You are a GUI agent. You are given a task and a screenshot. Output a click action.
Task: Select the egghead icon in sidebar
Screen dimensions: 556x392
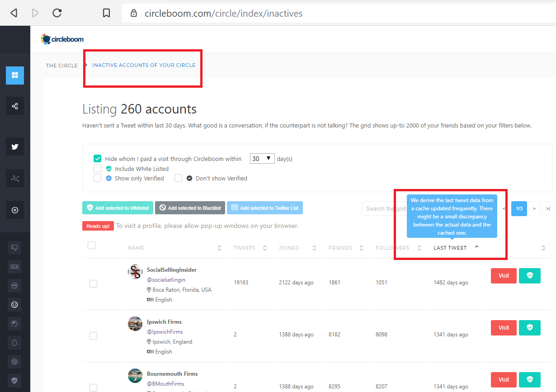[x=15, y=342]
